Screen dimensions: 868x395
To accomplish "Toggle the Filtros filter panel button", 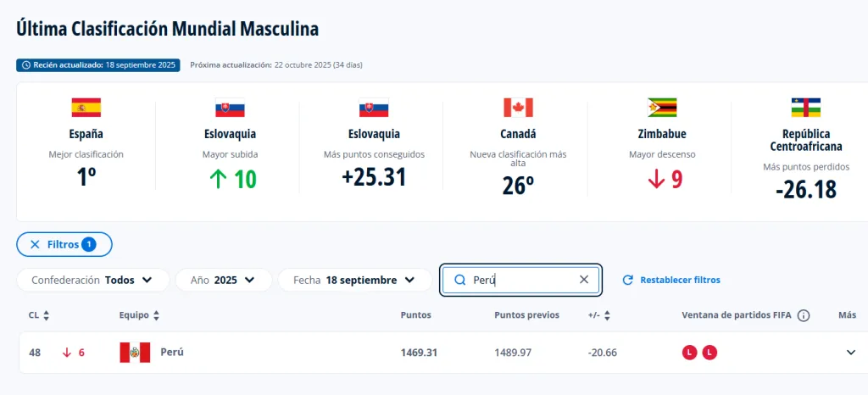I will (x=64, y=244).
